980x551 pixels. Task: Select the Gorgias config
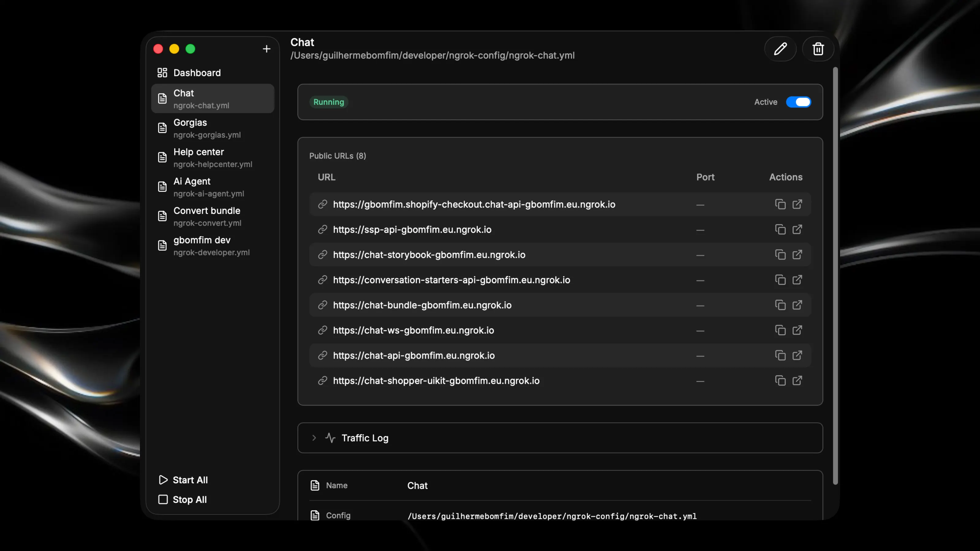click(x=212, y=128)
